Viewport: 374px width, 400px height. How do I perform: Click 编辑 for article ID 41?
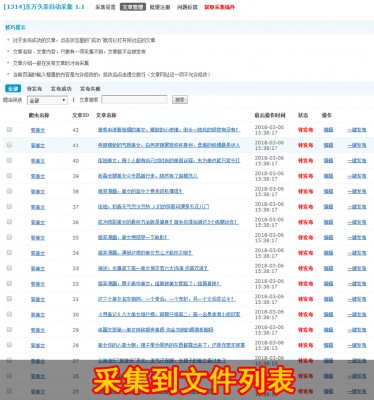[328, 145]
